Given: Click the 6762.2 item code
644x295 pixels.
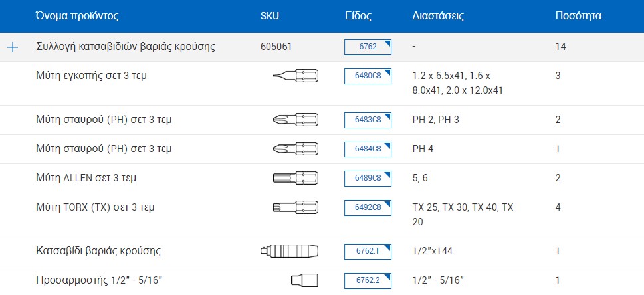Looking at the screenshot, I should (x=368, y=280).
